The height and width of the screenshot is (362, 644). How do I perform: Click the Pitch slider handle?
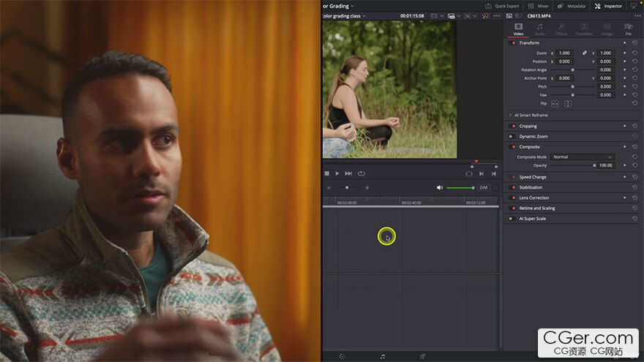(x=572, y=86)
